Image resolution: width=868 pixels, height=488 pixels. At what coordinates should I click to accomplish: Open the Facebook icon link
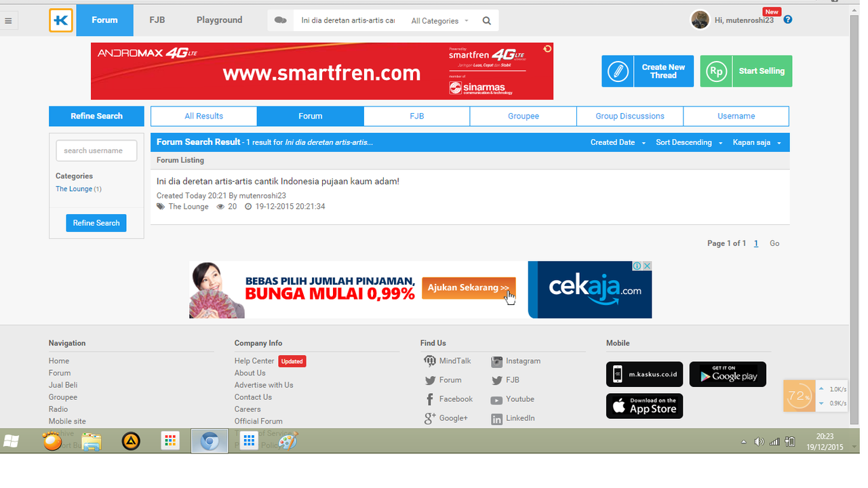tap(429, 399)
